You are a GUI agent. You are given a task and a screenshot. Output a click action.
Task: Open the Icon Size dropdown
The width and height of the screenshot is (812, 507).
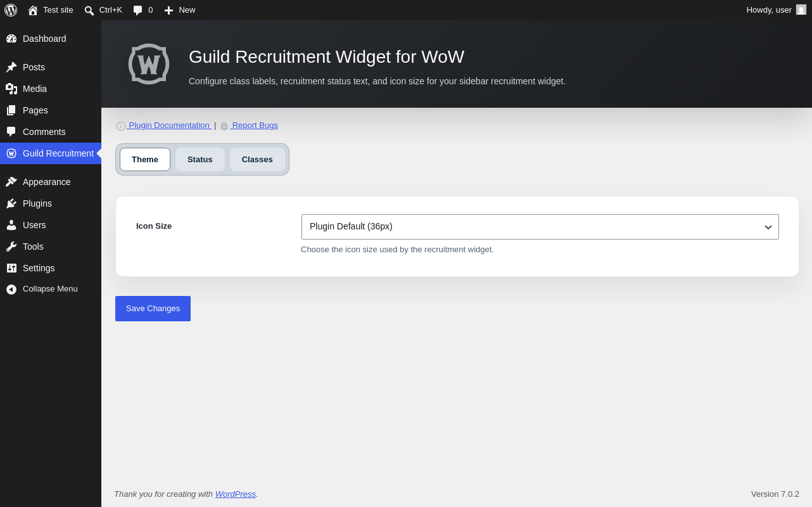pyautogui.click(x=540, y=227)
